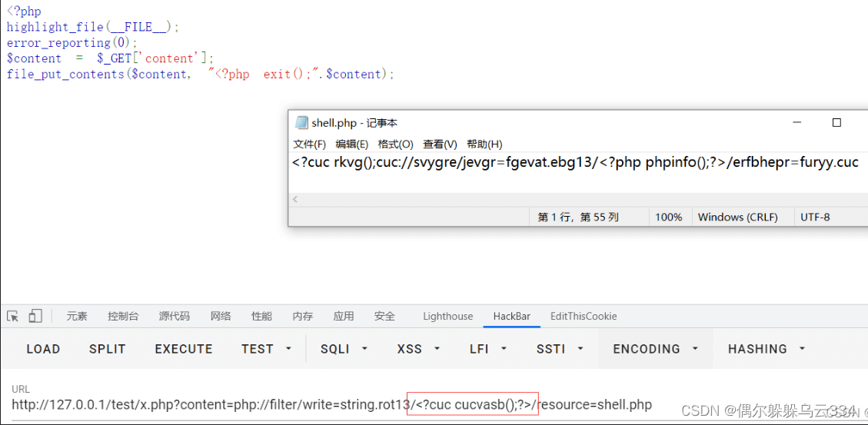
Task: Maximize the shell.php Notepad window
Action: click(x=836, y=123)
